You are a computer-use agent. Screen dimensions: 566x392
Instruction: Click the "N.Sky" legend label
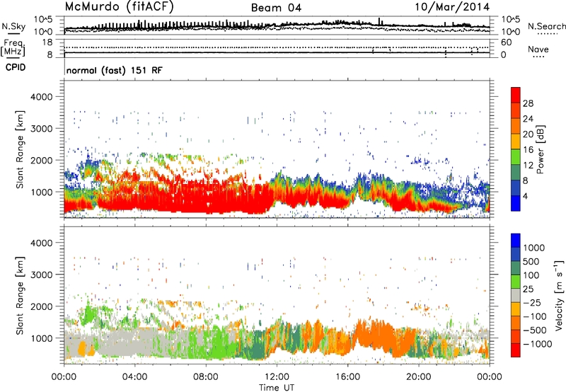(13, 26)
